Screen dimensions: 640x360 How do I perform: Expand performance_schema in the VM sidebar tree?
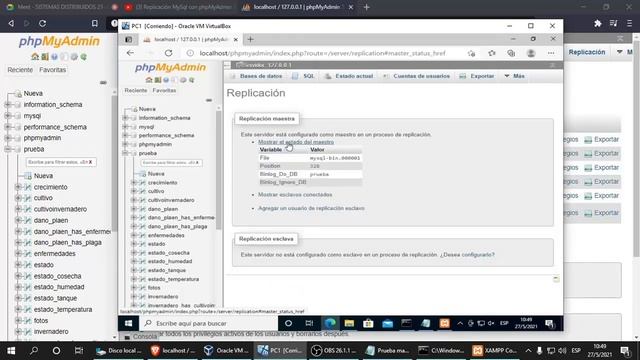click(125, 136)
